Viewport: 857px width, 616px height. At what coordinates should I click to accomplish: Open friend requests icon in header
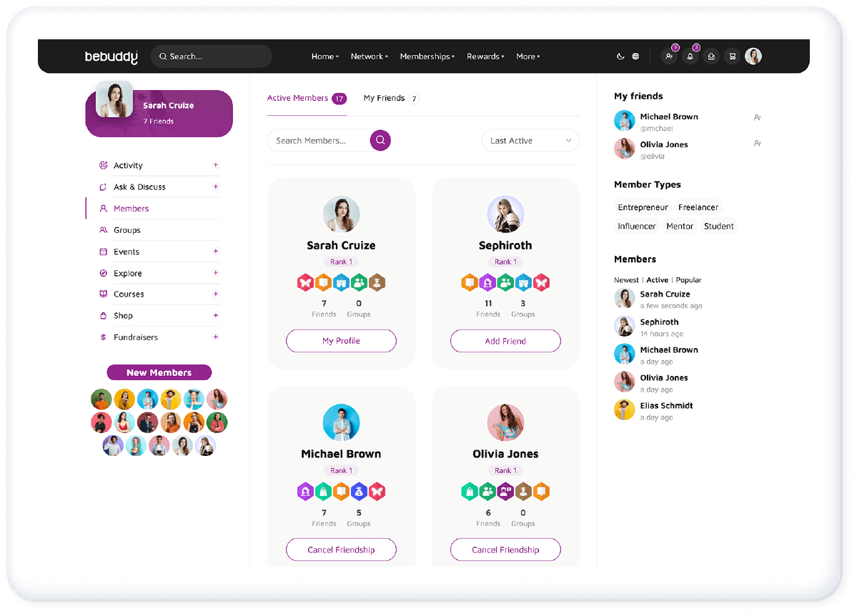click(669, 56)
